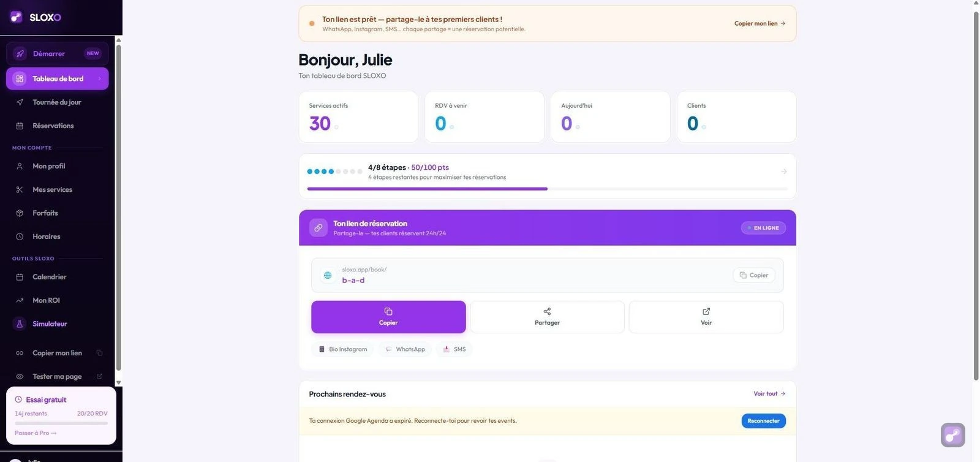Select Tableau de bord menu item
980x462 pixels.
tap(58, 78)
